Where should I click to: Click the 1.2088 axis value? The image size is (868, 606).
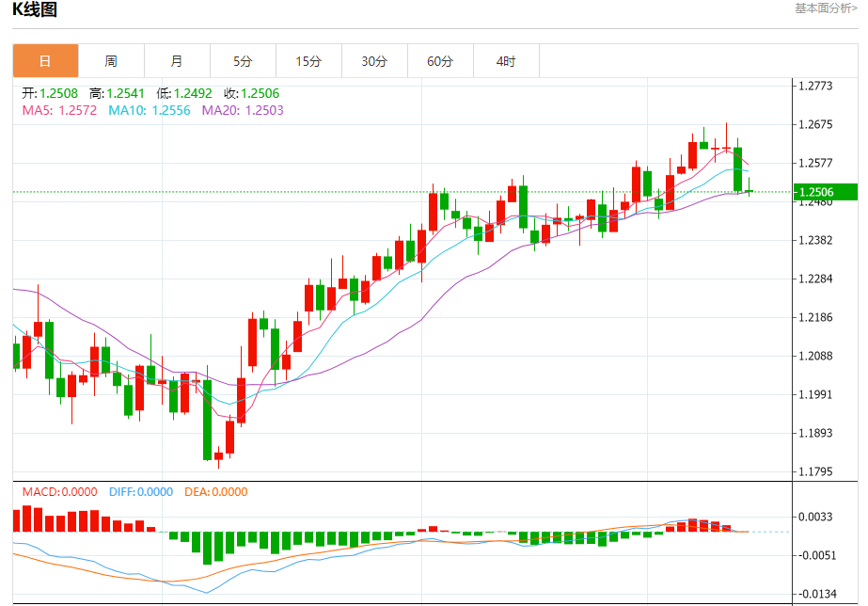click(814, 357)
